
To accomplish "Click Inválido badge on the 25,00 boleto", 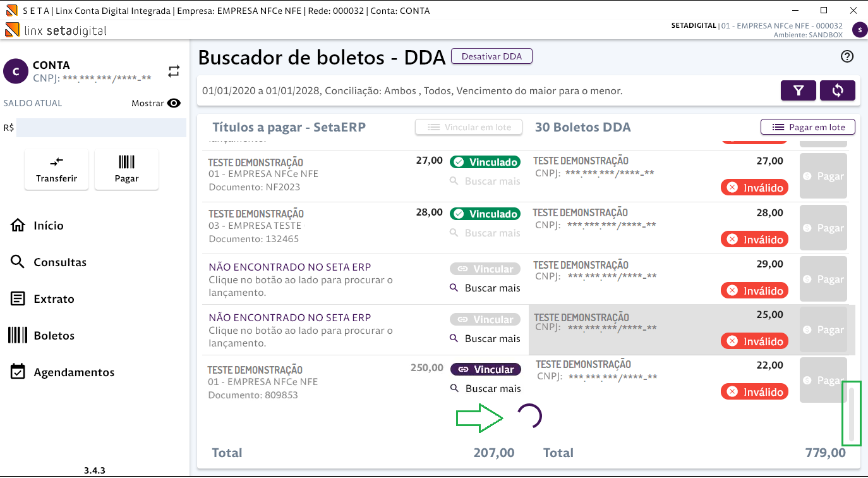I will [755, 341].
